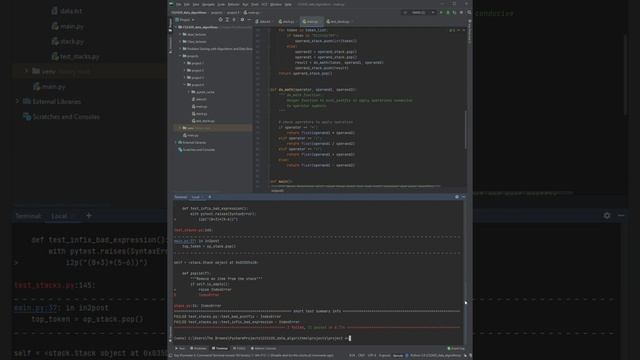640x360 pixels.
Task: Open the VCS menu
Action: [264, 4]
